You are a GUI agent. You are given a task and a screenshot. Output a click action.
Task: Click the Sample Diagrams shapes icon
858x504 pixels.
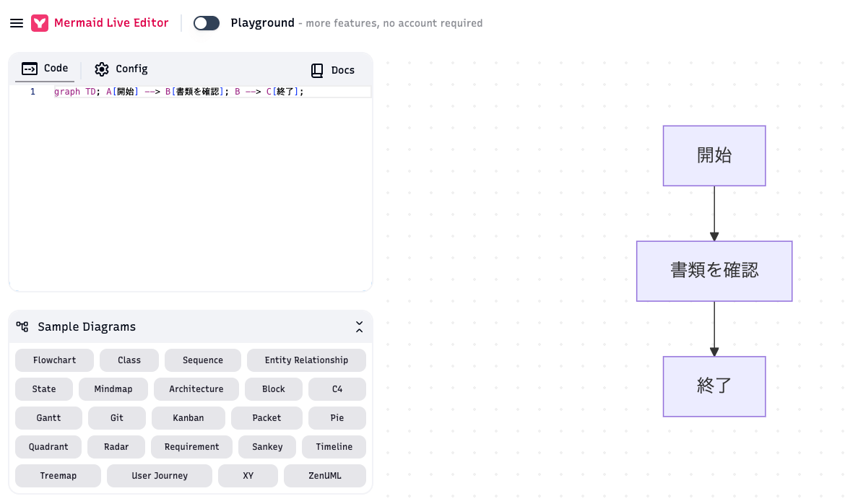pyautogui.click(x=22, y=327)
